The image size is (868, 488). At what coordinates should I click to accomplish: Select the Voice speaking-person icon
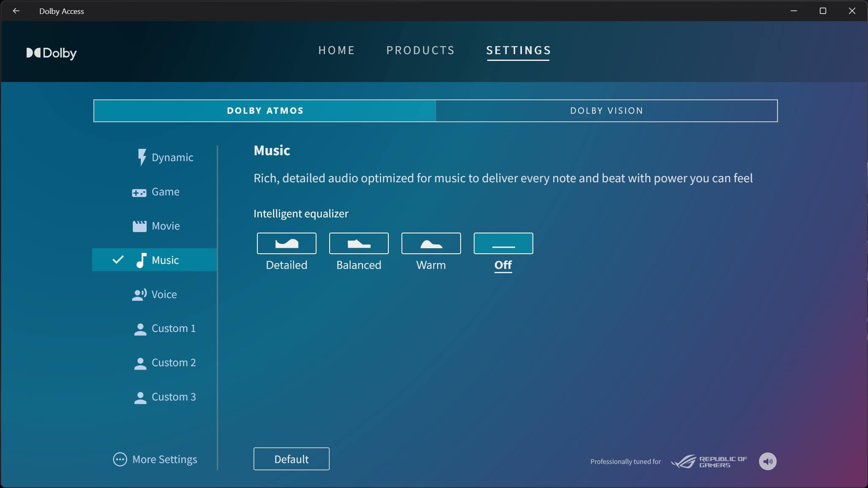click(139, 295)
